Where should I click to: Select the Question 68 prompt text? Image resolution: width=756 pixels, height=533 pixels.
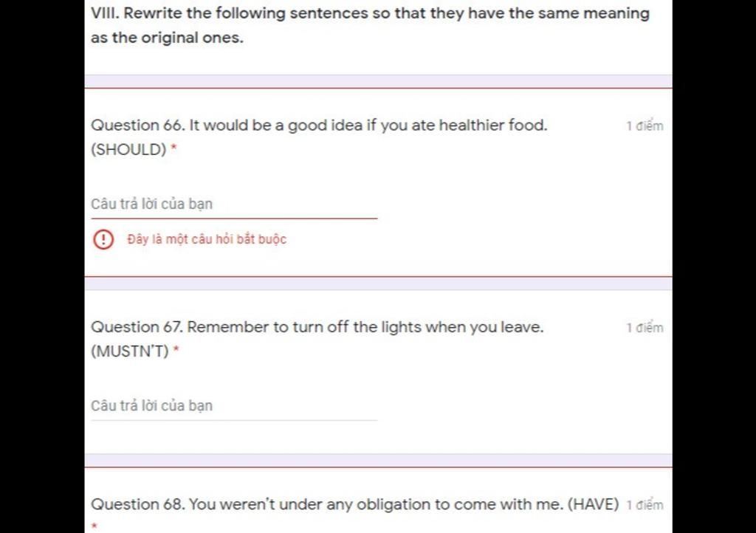[x=355, y=504]
